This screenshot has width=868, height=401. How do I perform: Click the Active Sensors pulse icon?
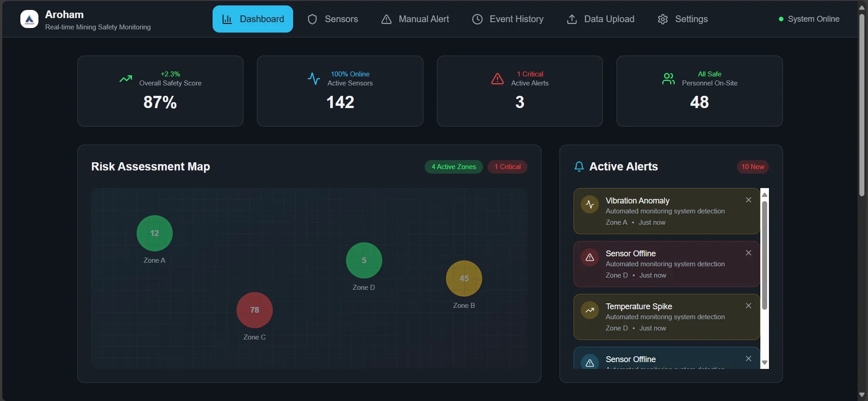pos(314,79)
